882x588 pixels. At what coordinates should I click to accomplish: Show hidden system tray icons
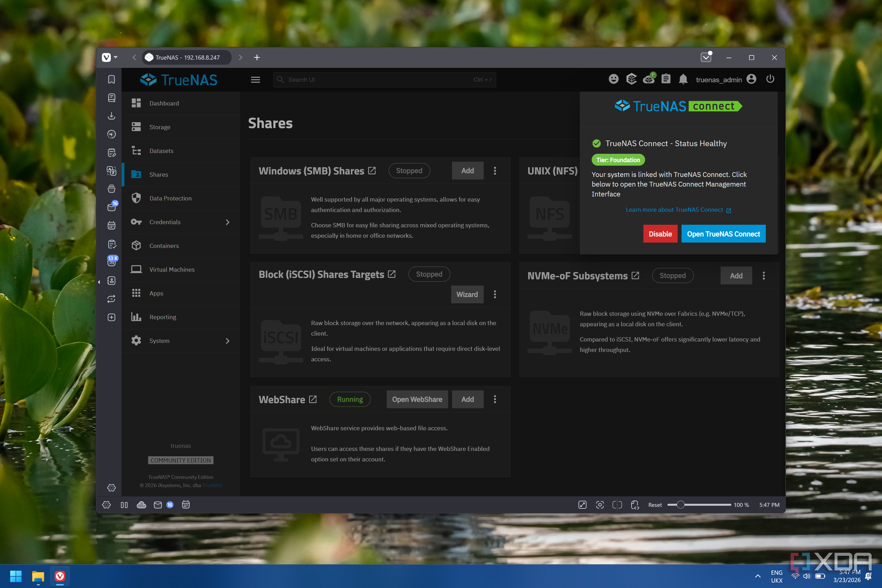click(x=758, y=576)
